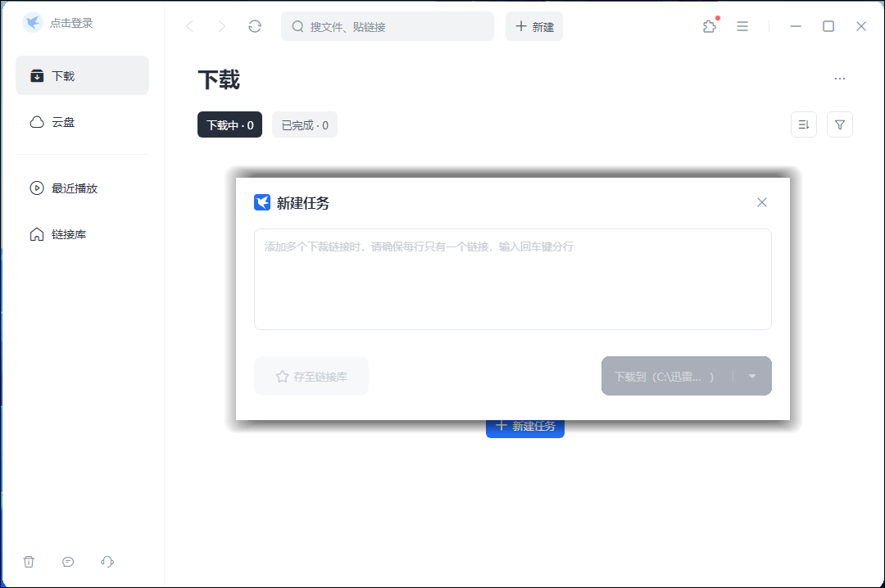Click the 存至链接库 button
This screenshot has height=588, width=885.
(x=311, y=376)
